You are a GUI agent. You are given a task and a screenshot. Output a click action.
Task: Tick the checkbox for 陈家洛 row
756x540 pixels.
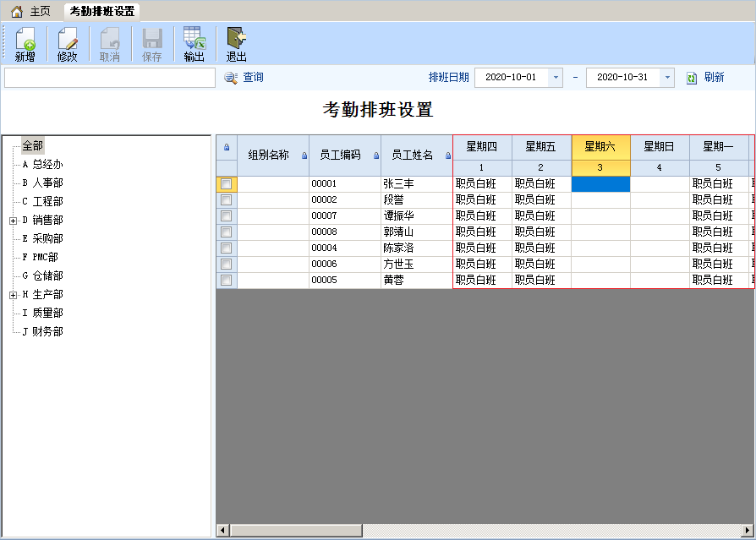click(226, 248)
